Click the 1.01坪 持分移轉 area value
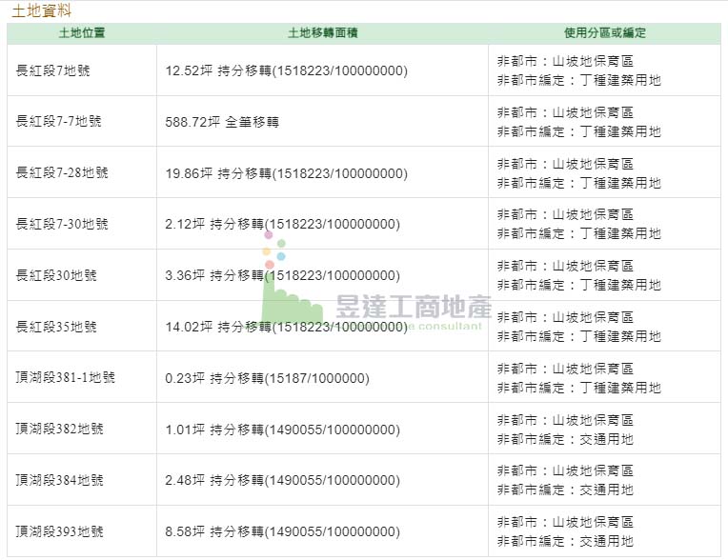The height and width of the screenshot is (560, 728). (283, 430)
